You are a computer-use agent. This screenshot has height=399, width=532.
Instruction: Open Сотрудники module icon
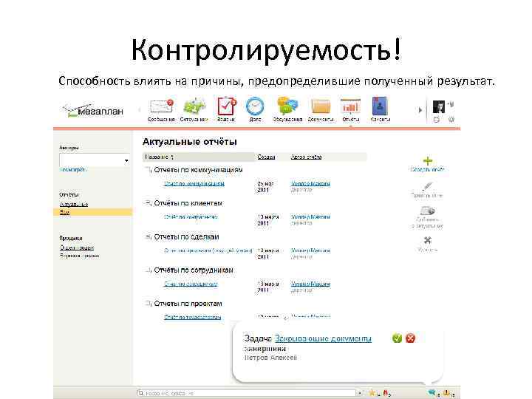point(194,106)
